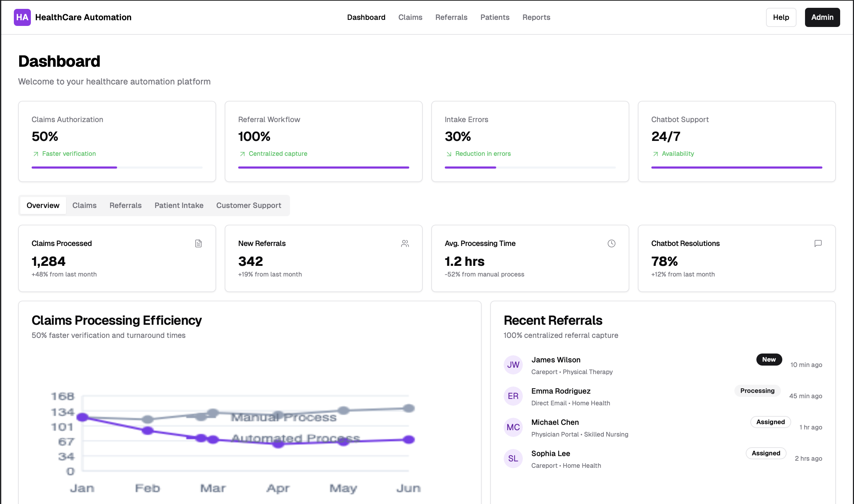Image resolution: width=854 pixels, height=504 pixels.
Task: Click the clock icon on Avg. Processing Time card
Action: [612, 243]
